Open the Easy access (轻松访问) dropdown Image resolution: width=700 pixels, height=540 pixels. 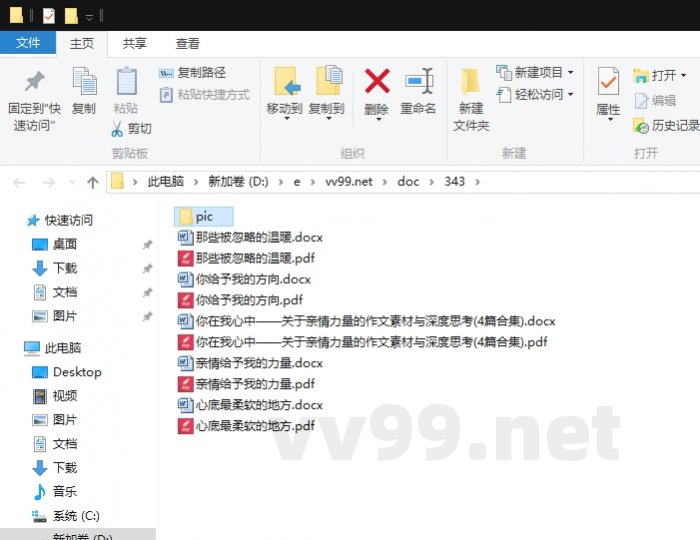(x=535, y=95)
